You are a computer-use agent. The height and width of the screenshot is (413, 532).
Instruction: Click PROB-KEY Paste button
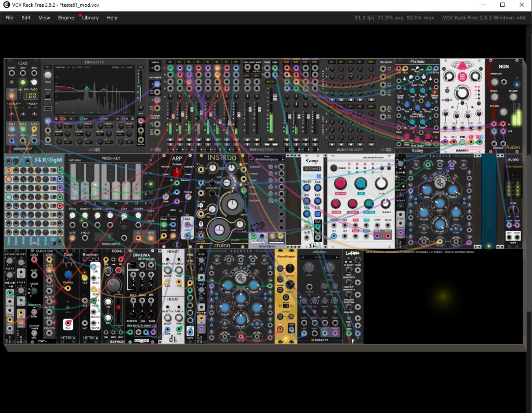(x=151, y=225)
